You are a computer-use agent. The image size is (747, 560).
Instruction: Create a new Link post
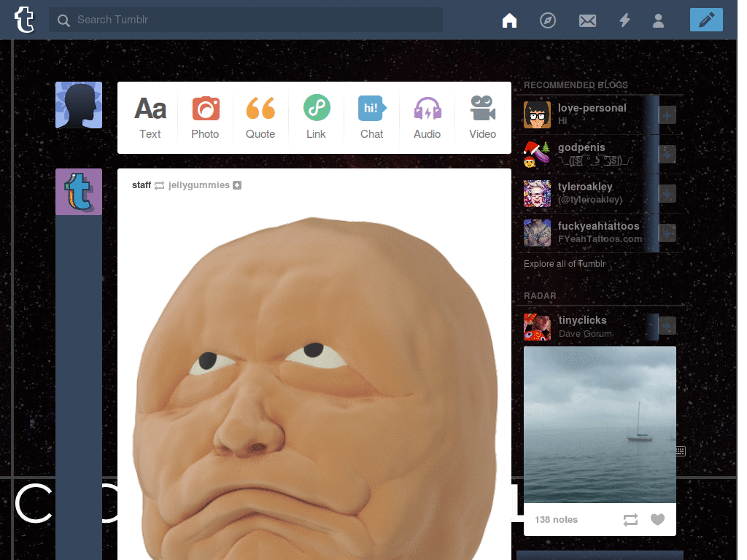(317, 117)
